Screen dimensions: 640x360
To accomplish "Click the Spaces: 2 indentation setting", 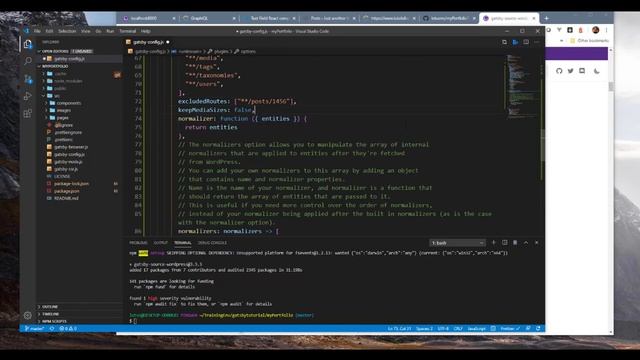I will point(424,329).
